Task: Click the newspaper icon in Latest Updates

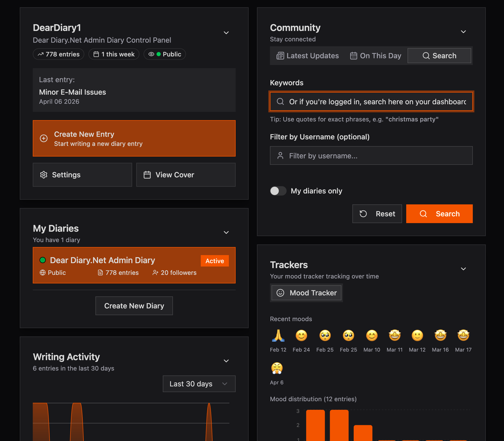Action: (280, 56)
